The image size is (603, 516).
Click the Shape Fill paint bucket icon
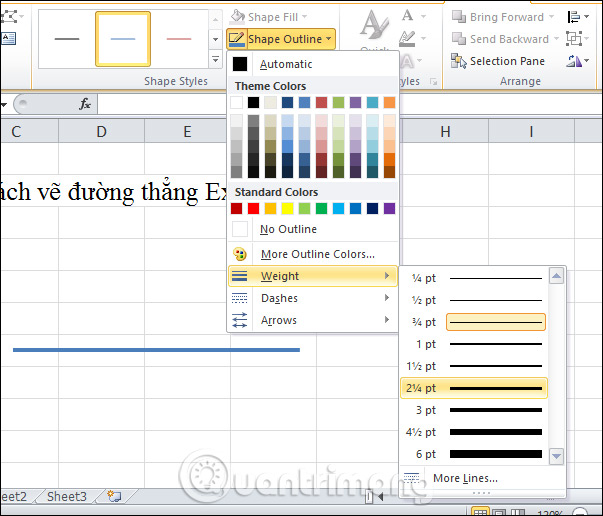(x=237, y=17)
